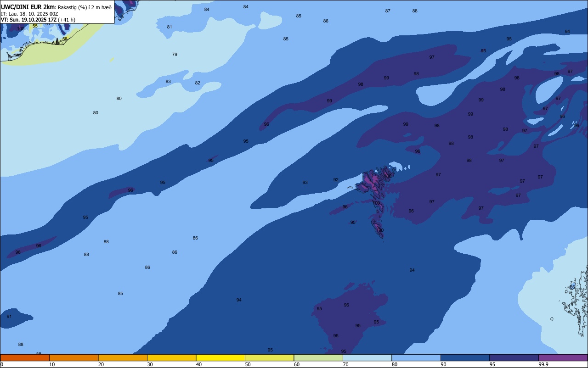Click the indigo 95–99.9 legend swatch
This screenshot has height=368, width=588.
pos(514,357)
